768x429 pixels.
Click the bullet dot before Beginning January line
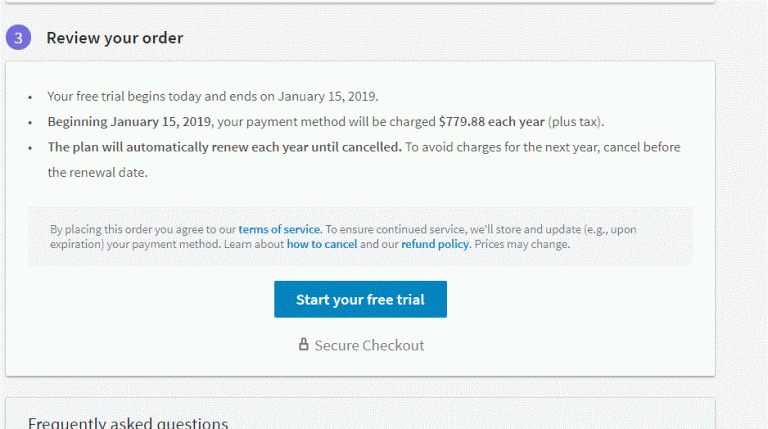(x=30, y=123)
